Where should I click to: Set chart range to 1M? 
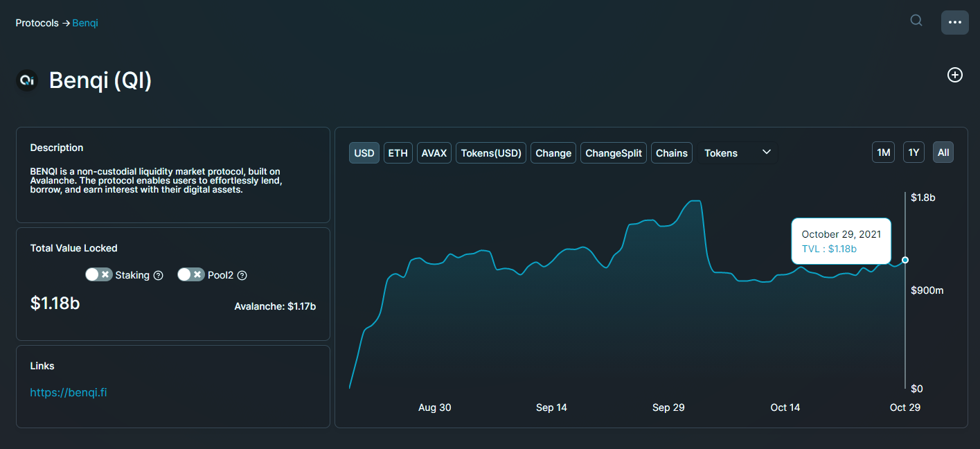pos(883,152)
